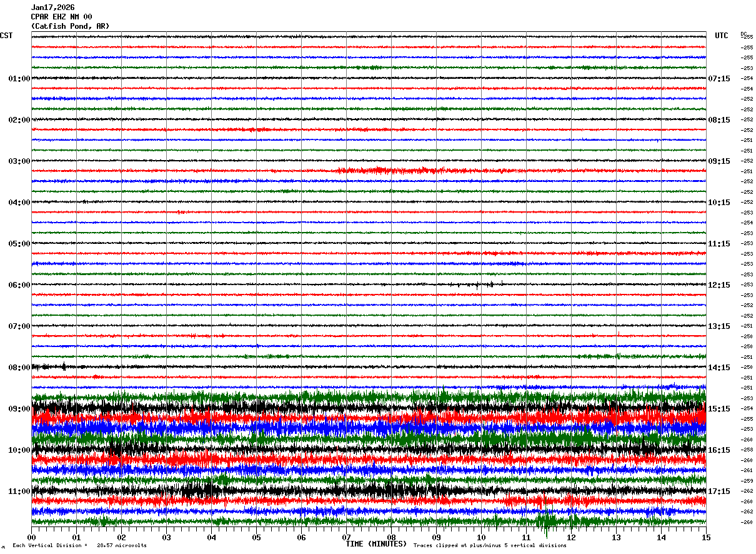
Task: Select the 07:00 CST time label
Action: 19,326
